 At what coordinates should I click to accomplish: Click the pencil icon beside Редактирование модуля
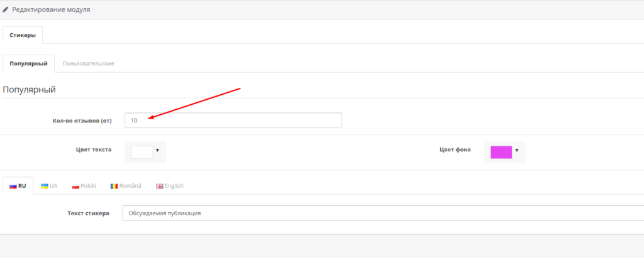pos(6,9)
